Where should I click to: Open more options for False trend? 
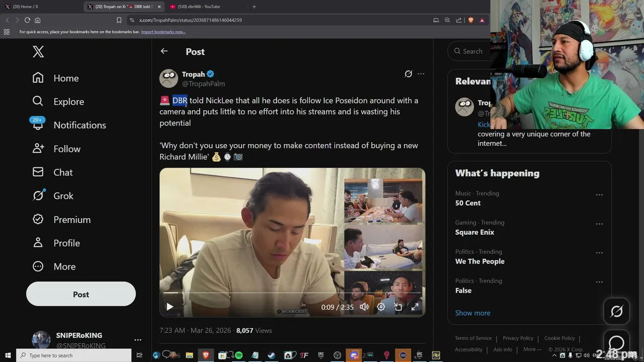[x=599, y=282]
